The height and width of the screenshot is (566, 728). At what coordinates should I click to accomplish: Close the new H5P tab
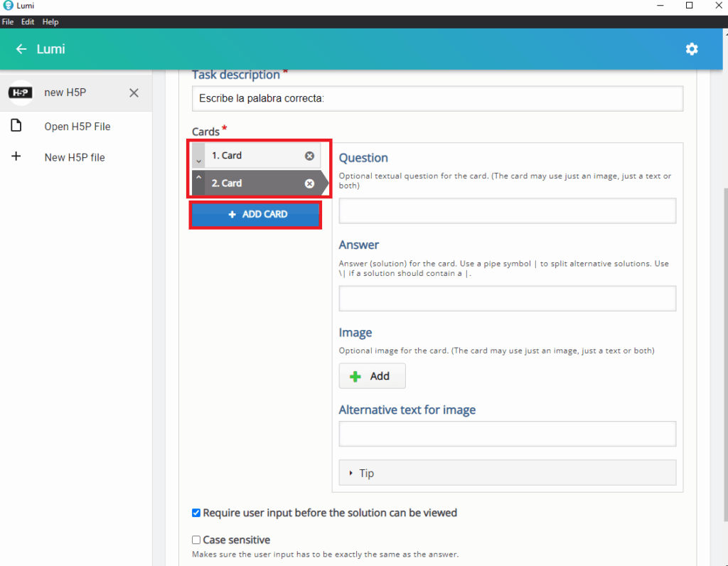134,93
